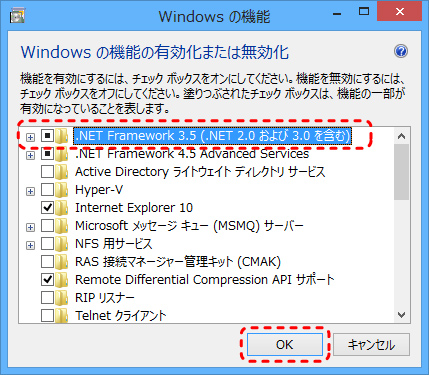This screenshot has width=429, height=375.
Task: Expand .NET Framework 4.5 Advanced Services node
Action: pos(30,155)
